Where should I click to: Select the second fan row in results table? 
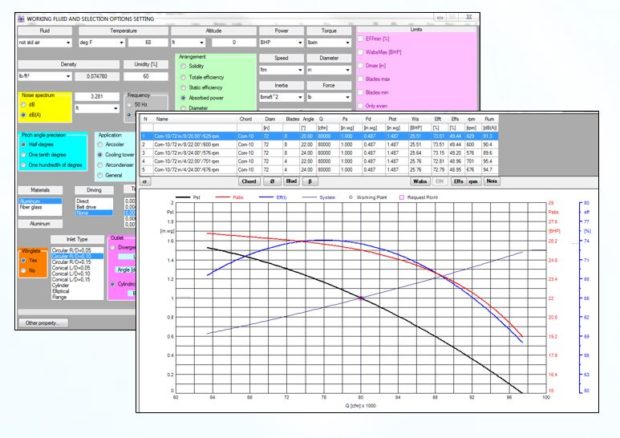pyautogui.click(x=200, y=144)
